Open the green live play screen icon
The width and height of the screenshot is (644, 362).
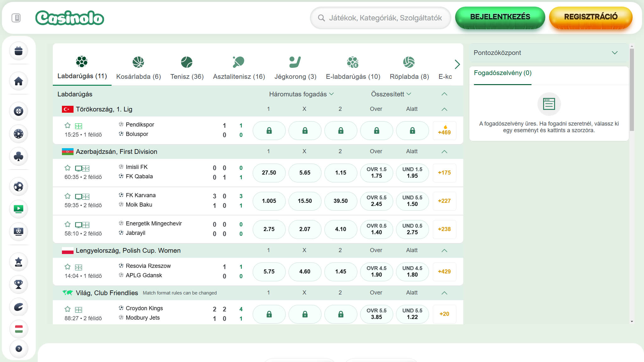(19, 209)
